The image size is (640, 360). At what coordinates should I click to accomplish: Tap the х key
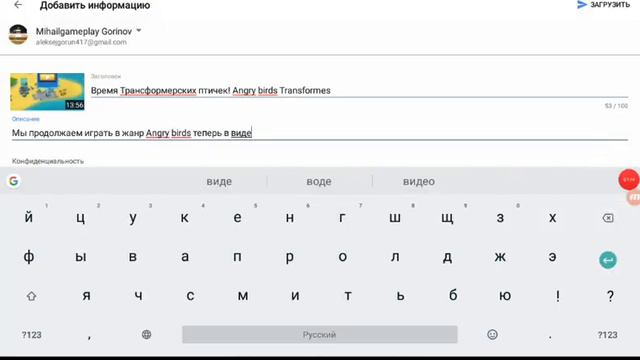[x=552, y=218]
